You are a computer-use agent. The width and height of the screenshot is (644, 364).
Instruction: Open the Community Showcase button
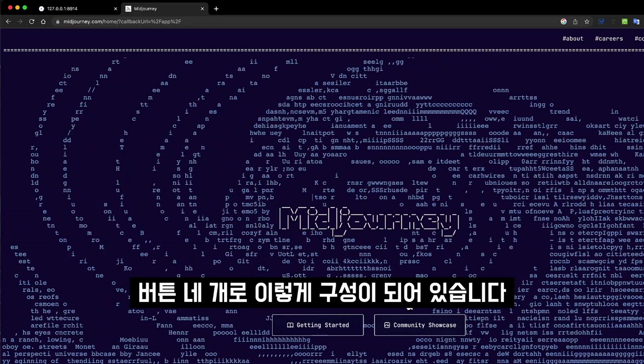420,325
